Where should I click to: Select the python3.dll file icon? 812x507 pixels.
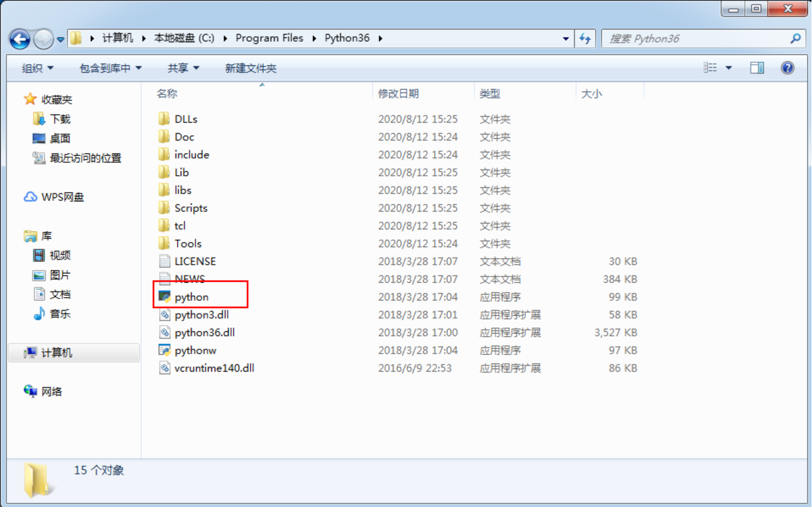pos(164,314)
